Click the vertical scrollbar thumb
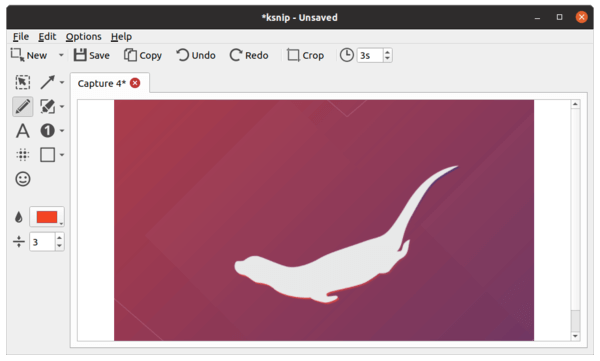The image size is (600, 361). tap(575, 321)
